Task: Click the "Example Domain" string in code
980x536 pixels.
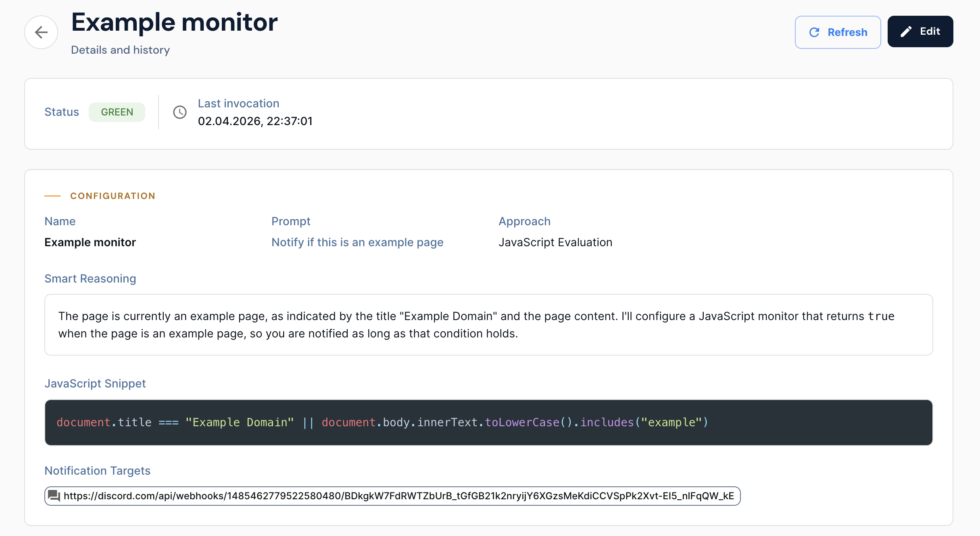Action: 240,423
